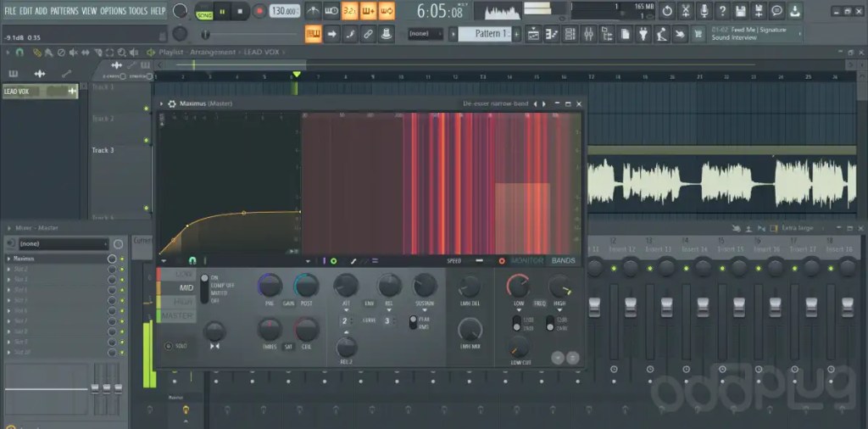Toggle the 3-2-1 recording countdown
Screen dimensions: 868x429
(x=349, y=10)
